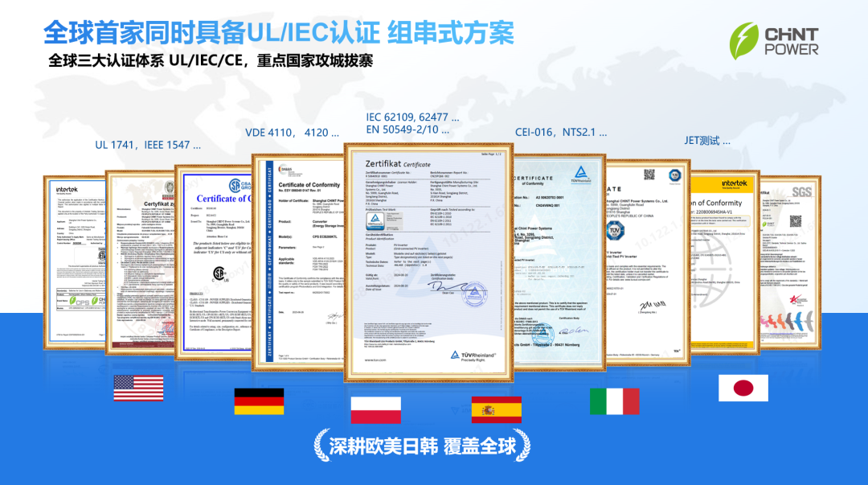Click the Intertek logo on the leftmost certificate
This screenshot has width=868, height=485.
pyautogui.click(x=67, y=189)
